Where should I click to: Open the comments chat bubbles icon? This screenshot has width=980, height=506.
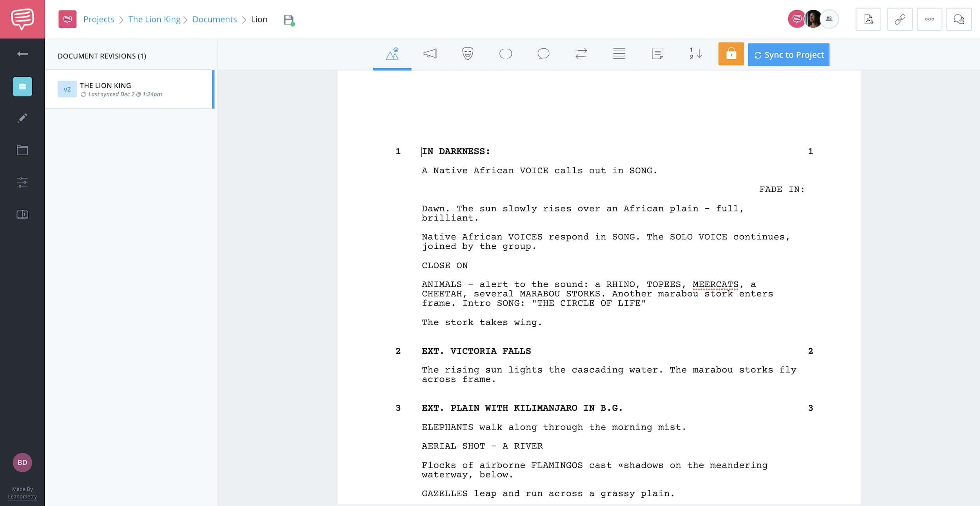[959, 19]
